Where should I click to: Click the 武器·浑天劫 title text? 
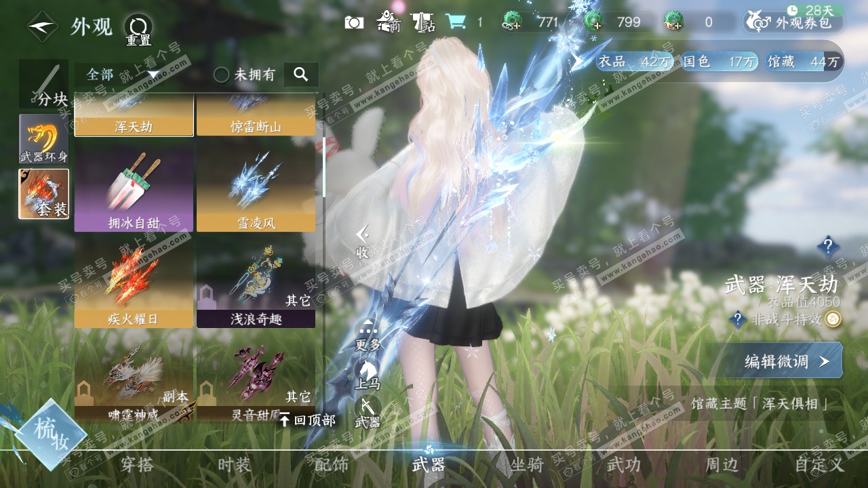pos(782,284)
